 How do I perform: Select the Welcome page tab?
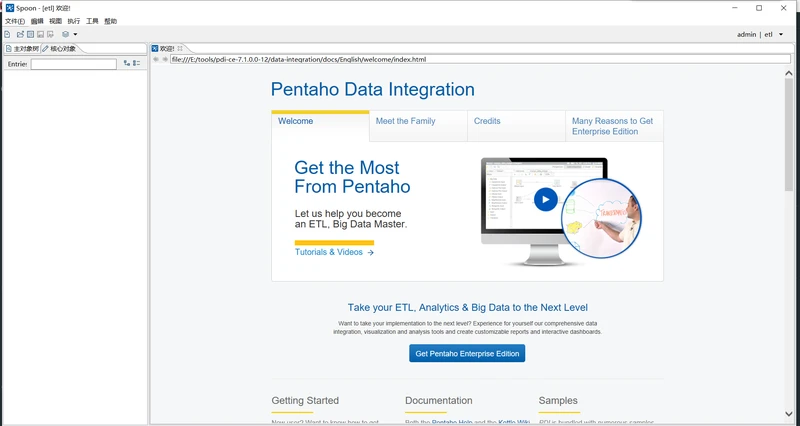pos(320,126)
